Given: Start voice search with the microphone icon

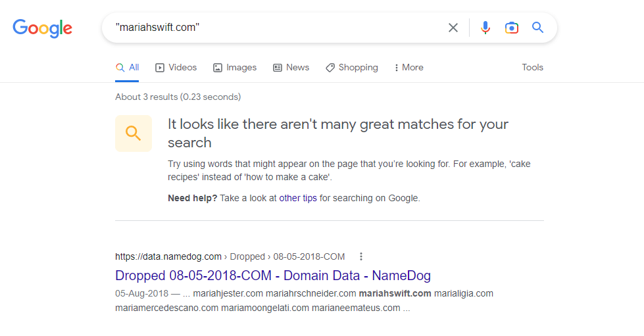Looking at the screenshot, I should tap(485, 28).
